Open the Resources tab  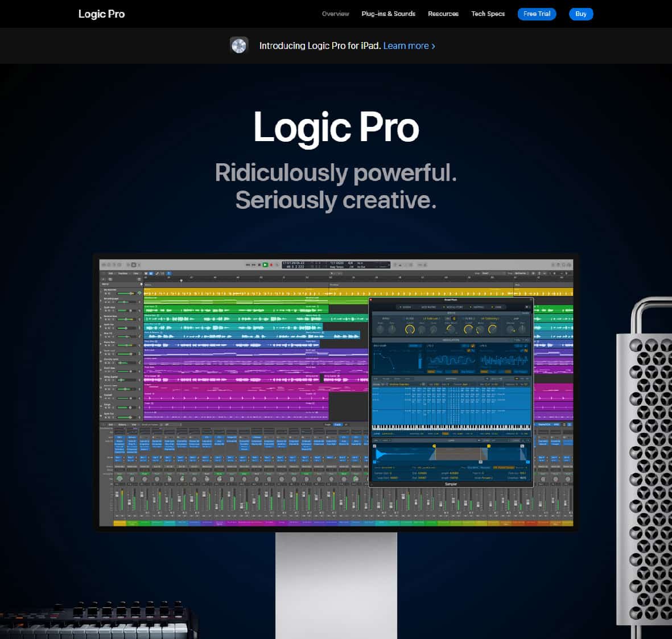[443, 14]
